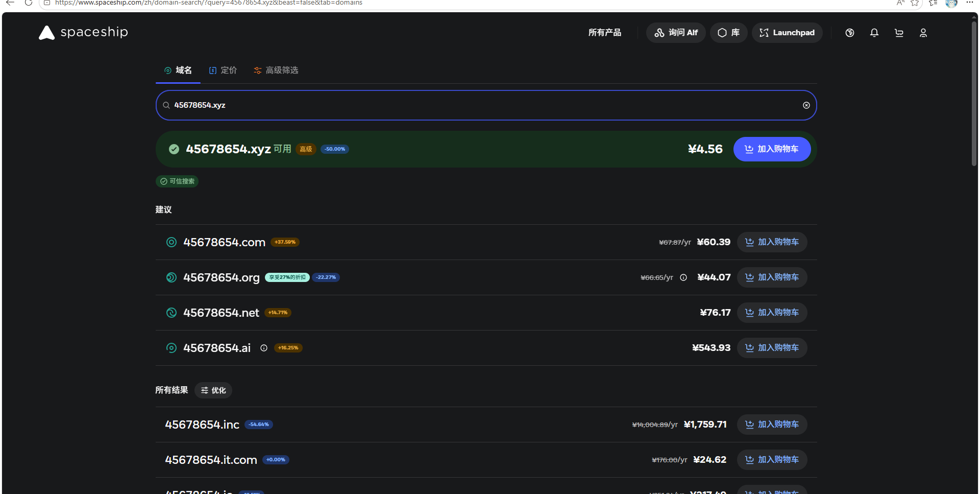Open the 高级筛选 tab

pyautogui.click(x=276, y=70)
